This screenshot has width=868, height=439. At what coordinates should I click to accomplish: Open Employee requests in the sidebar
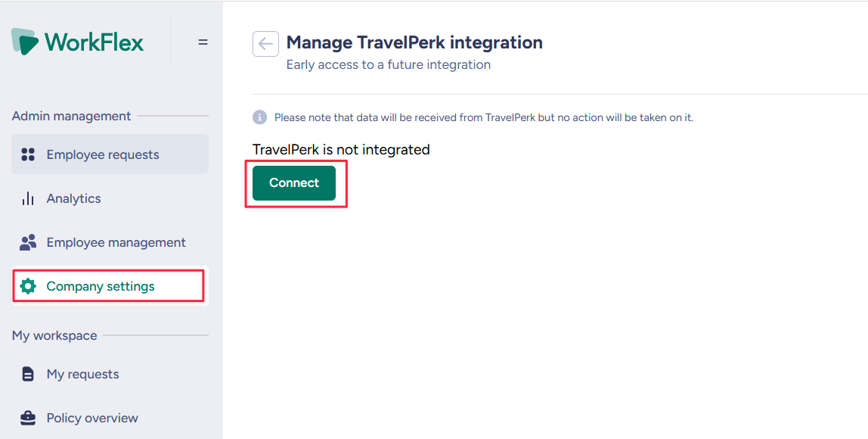pos(110,154)
